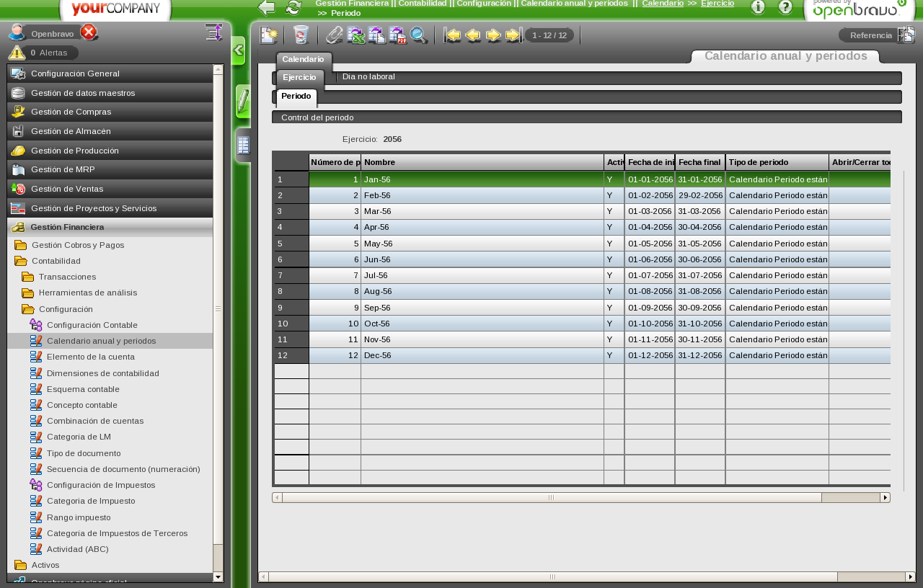Click the Referencia button
923x588 pixels.
(870, 35)
